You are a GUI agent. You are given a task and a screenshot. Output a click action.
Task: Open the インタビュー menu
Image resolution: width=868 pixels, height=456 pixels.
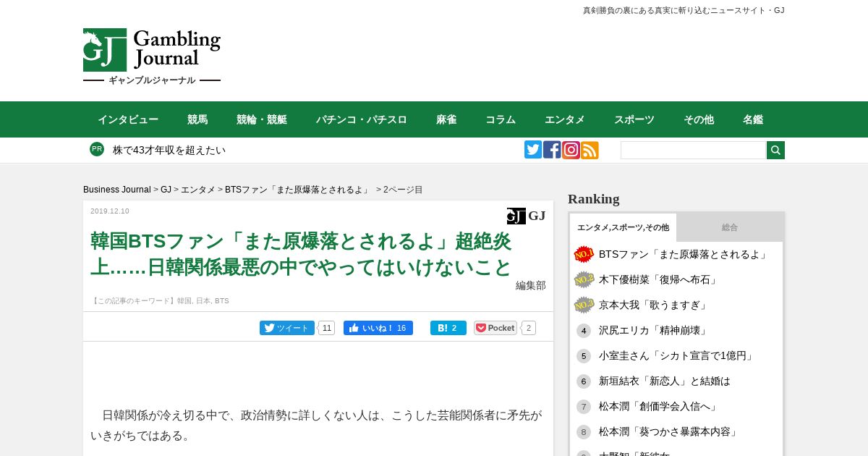click(x=128, y=119)
